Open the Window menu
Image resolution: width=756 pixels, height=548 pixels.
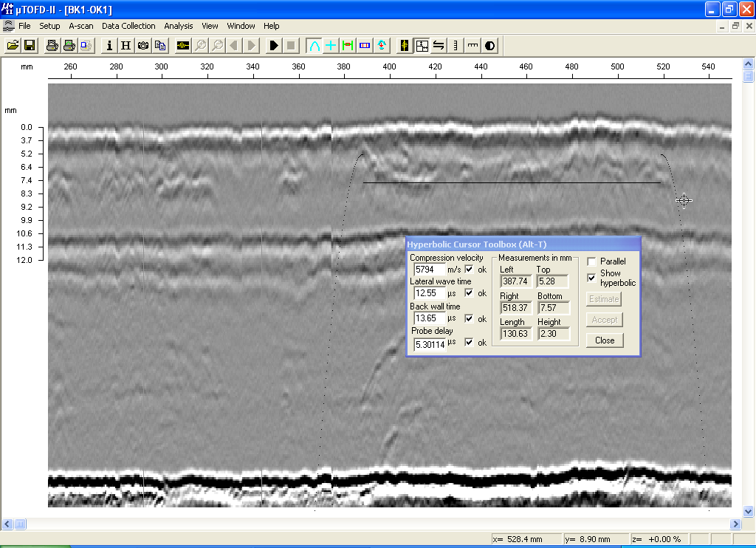[241, 26]
